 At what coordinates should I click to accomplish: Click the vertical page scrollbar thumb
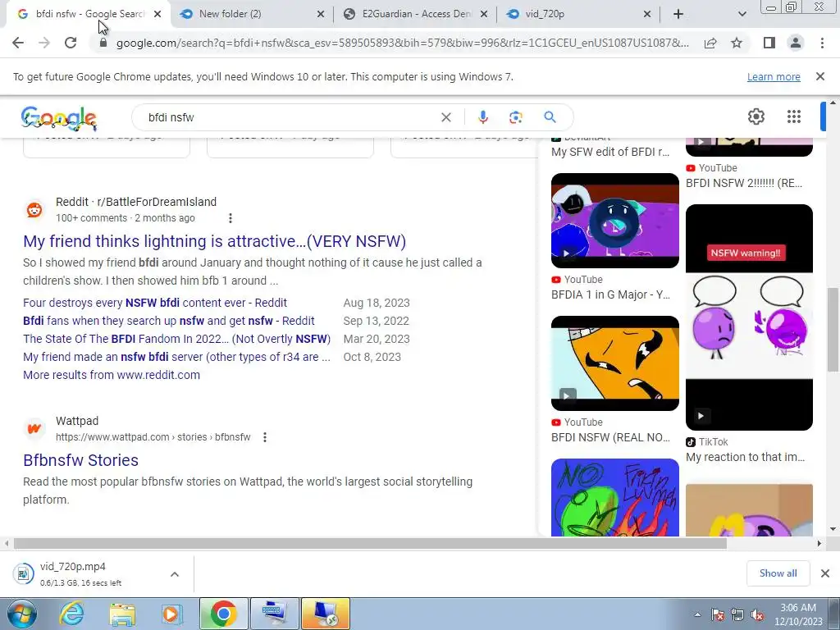click(x=833, y=329)
